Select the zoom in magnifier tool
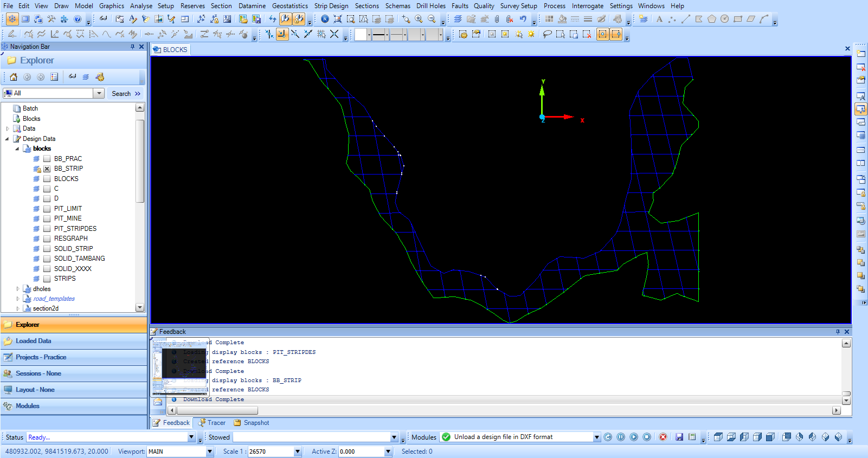868x458 pixels. [419, 19]
